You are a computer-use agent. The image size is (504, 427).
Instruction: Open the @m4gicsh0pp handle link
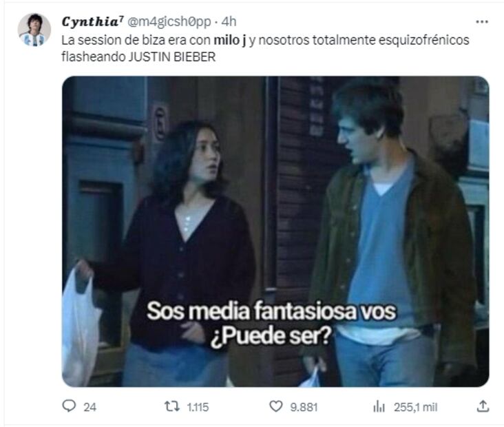(169, 22)
